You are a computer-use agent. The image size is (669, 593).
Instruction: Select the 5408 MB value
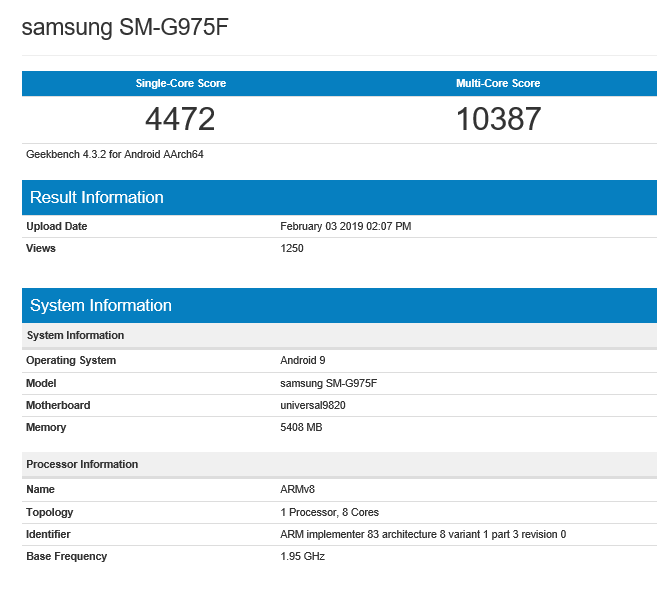[301, 427]
